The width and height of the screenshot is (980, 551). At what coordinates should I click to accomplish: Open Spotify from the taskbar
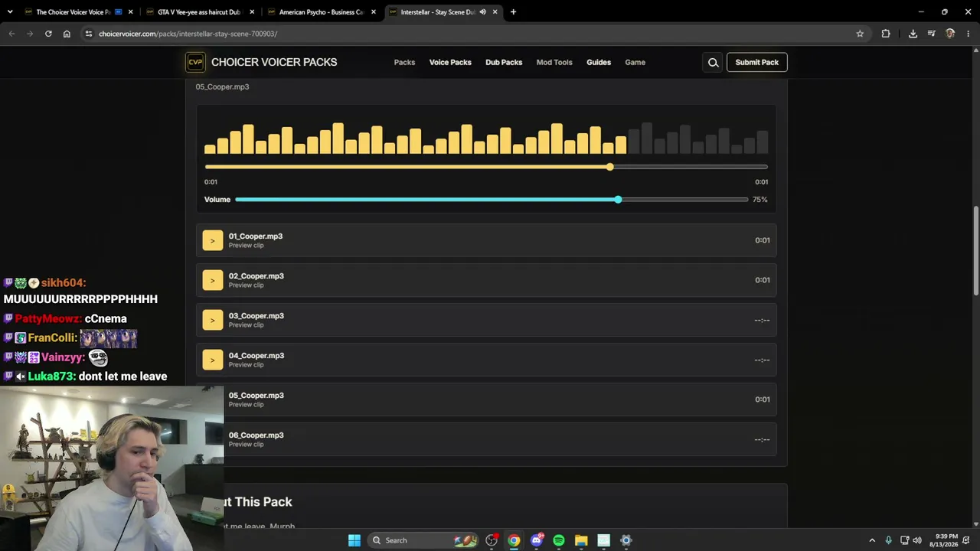coord(559,540)
